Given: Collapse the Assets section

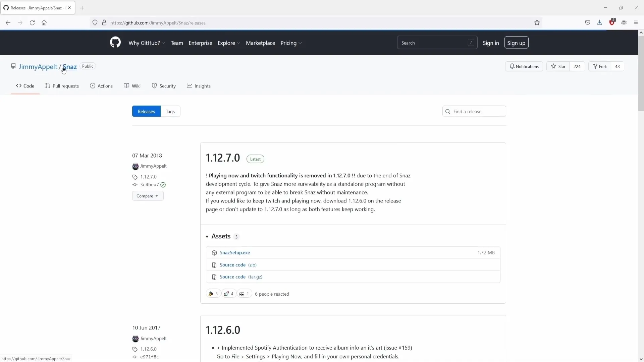Looking at the screenshot, I should point(221,236).
